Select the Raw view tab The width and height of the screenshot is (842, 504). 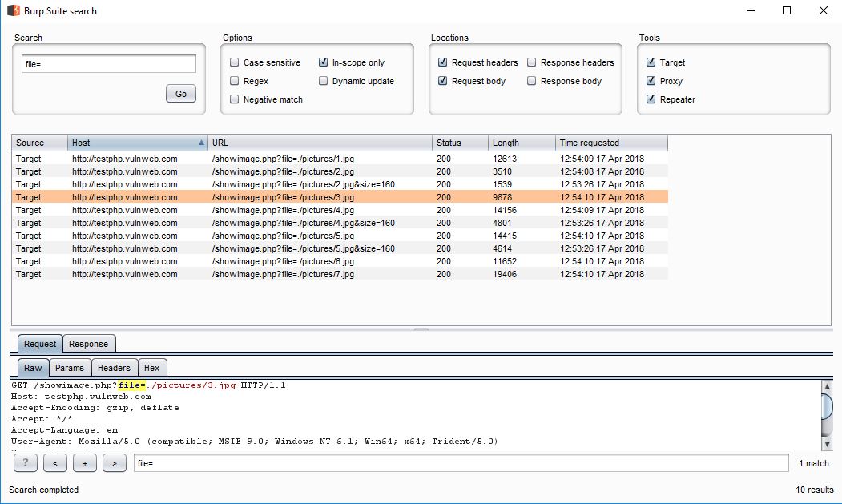(x=33, y=368)
